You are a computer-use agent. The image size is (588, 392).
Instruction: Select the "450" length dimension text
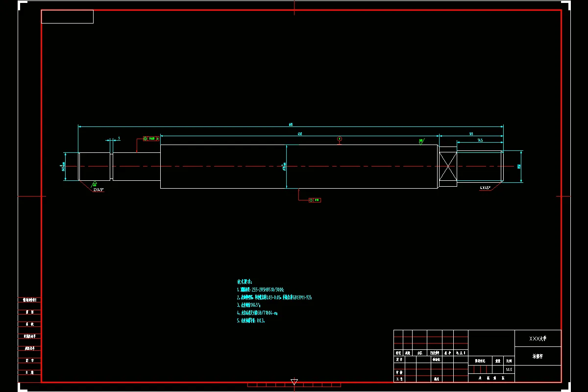pos(300,133)
